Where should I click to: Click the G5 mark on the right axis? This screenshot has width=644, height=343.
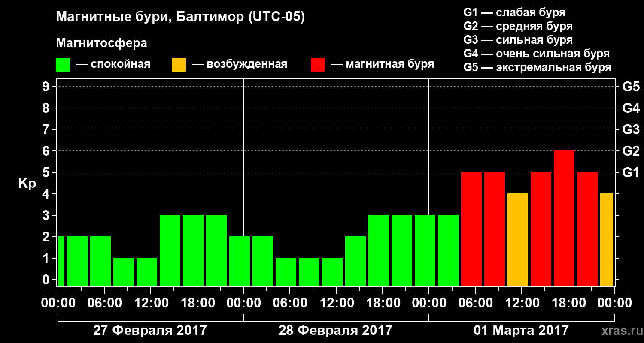point(631,87)
